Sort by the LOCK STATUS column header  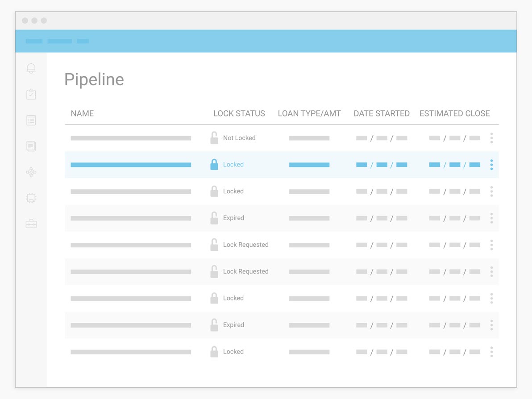click(x=239, y=113)
